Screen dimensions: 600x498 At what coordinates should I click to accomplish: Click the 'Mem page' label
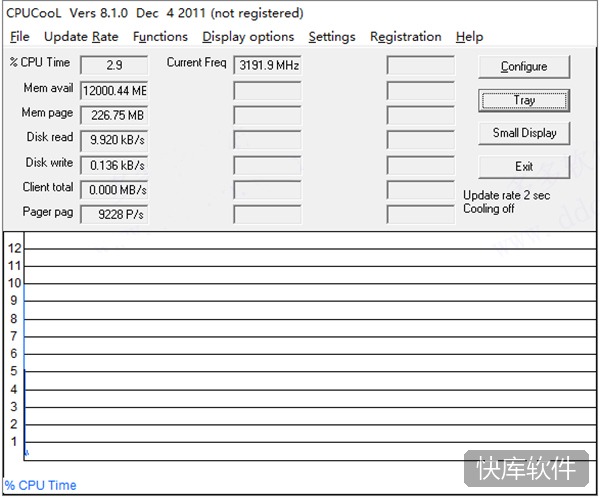click(x=47, y=113)
